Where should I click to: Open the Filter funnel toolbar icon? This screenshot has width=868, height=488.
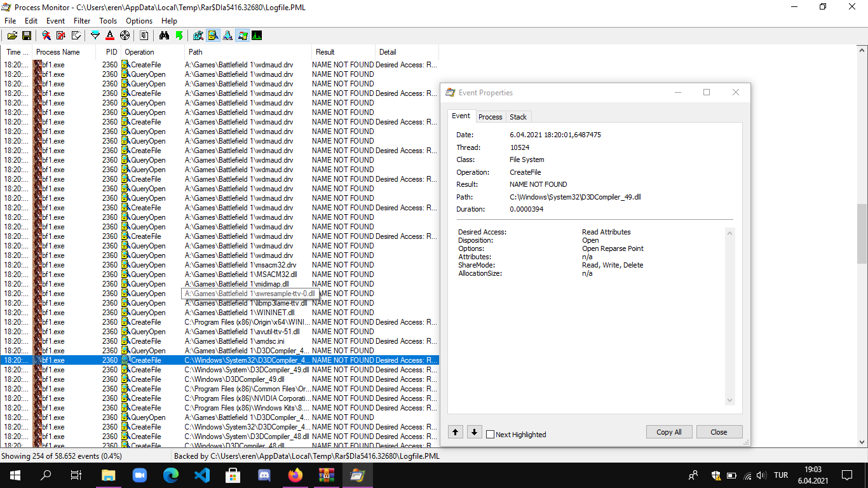(95, 36)
